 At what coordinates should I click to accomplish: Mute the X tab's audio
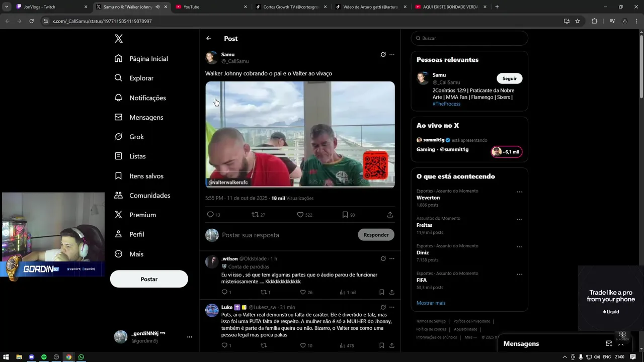coord(157,7)
